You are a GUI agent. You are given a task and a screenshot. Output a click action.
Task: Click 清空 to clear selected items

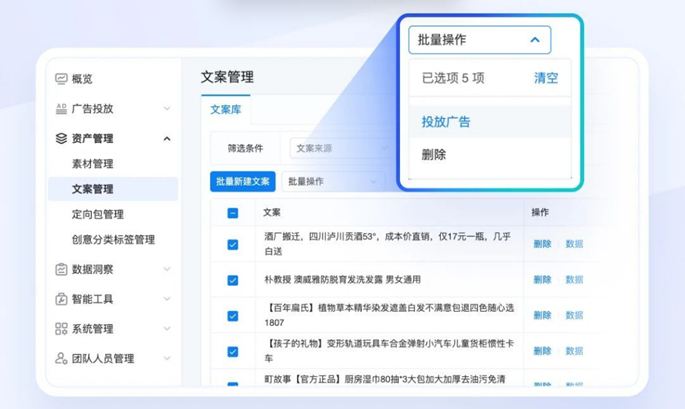click(546, 78)
